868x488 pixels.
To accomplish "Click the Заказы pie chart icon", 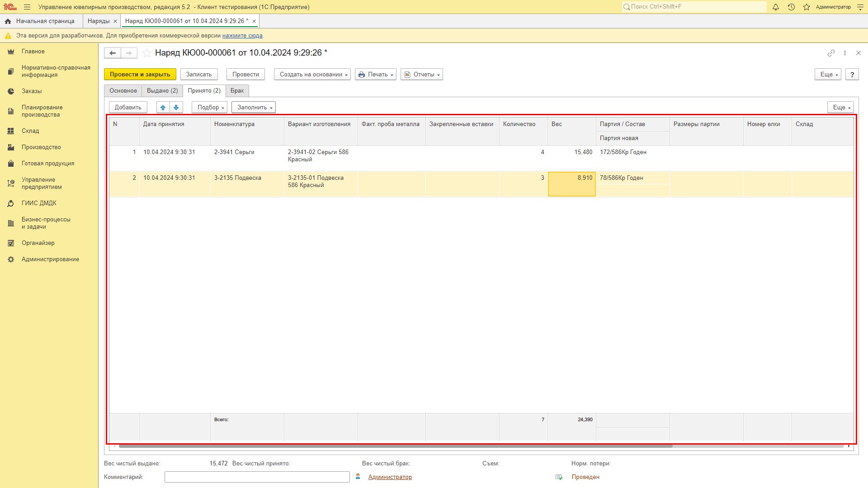I will coord(11,91).
